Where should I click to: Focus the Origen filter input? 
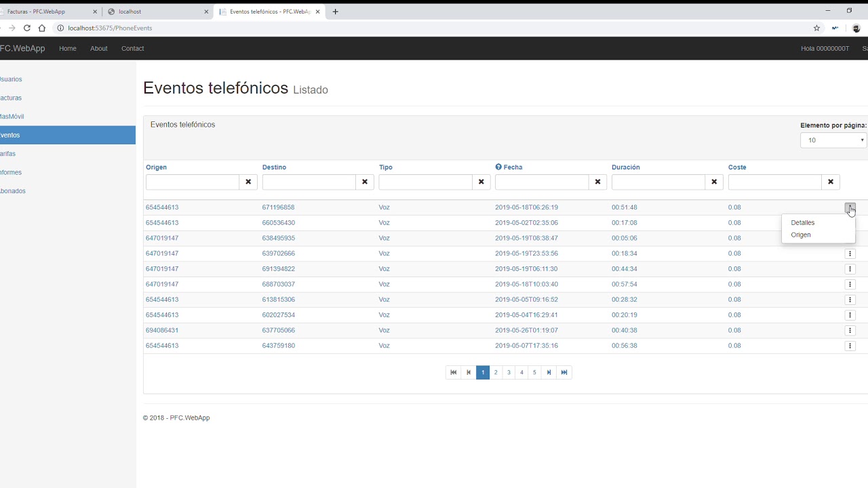(193, 182)
